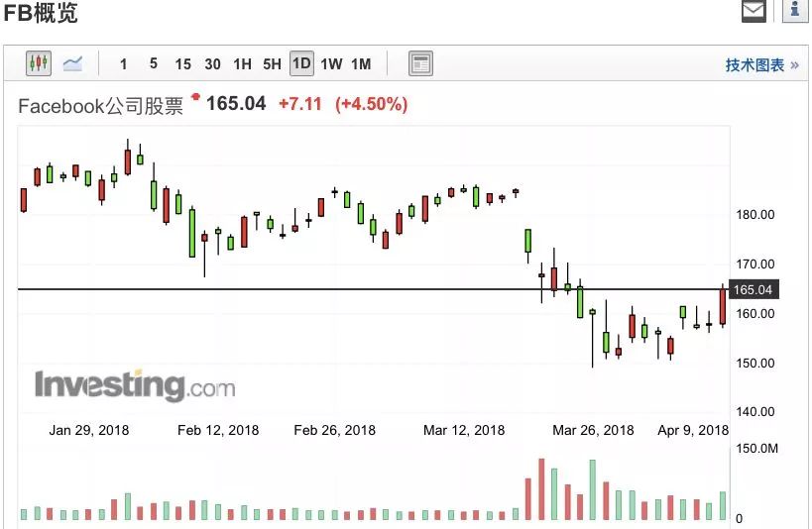Choose the 30 minute timeframe

click(212, 64)
